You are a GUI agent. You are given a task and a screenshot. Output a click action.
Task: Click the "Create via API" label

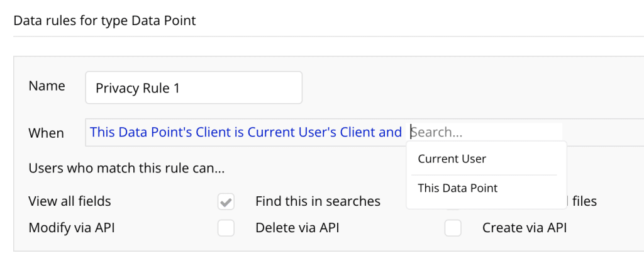525,228
